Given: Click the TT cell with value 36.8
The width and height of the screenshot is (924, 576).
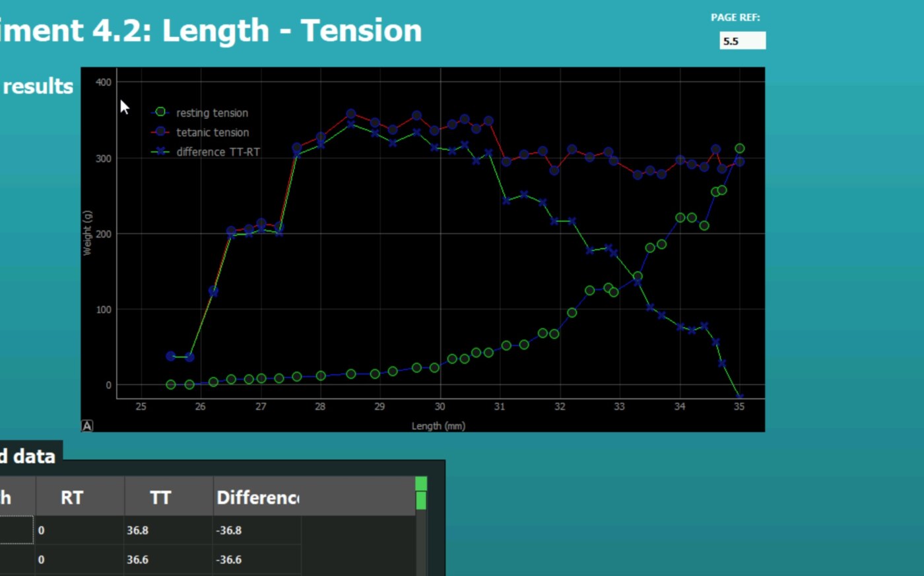Looking at the screenshot, I should [168, 530].
